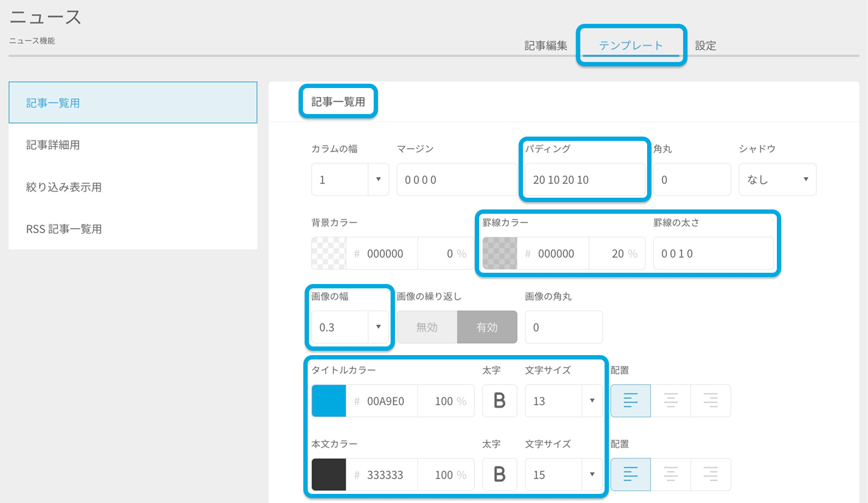Switch to the テンプレート tab
This screenshot has width=868, height=503.
click(x=631, y=46)
